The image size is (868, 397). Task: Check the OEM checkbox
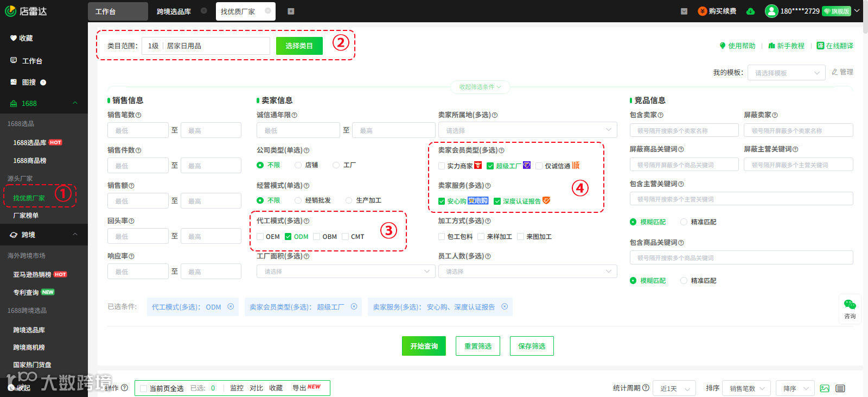[x=260, y=236]
